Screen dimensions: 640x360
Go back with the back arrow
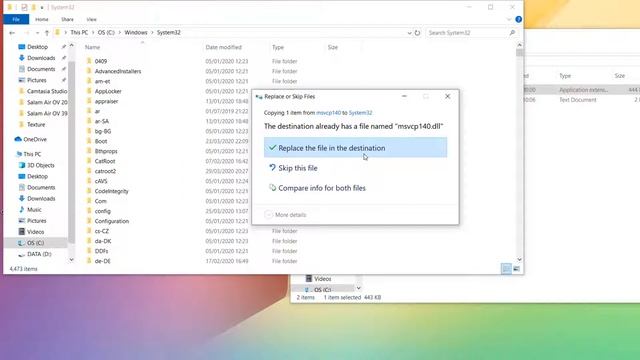pyautogui.click(x=12, y=33)
